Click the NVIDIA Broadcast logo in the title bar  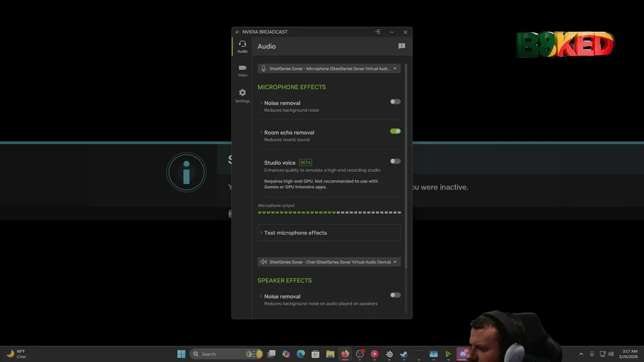237,32
